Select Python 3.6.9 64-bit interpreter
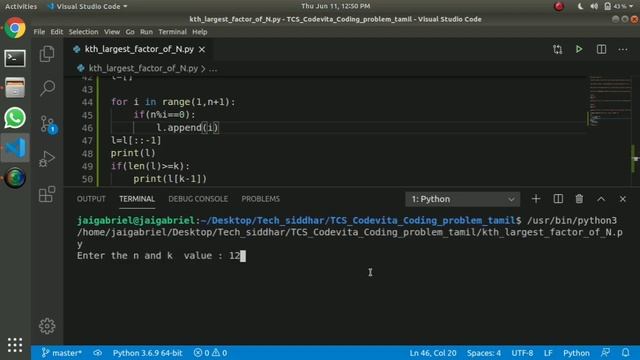Screen dimensions: 640x360 (147, 353)
